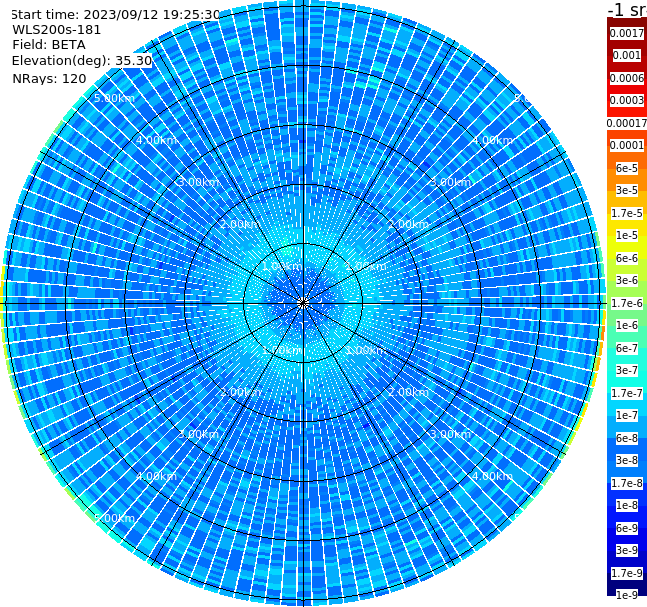Select the 4.00km label in upper-right quadrant
The image size is (647, 607).
pyautogui.click(x=493, y=140)
